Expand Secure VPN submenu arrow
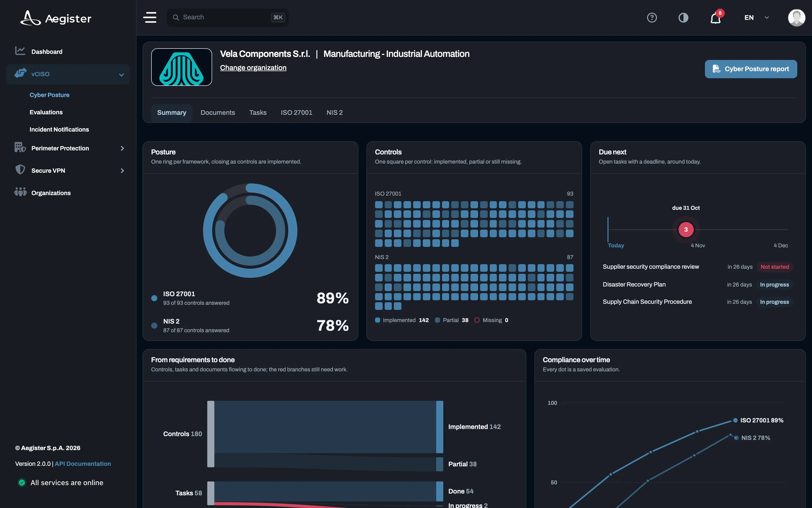 point(122,171)
